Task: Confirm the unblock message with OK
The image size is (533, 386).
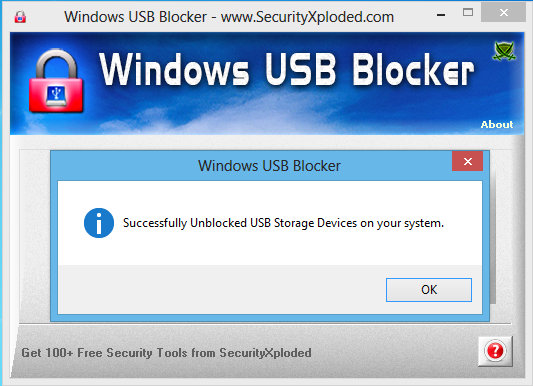Action: (429, 290)
